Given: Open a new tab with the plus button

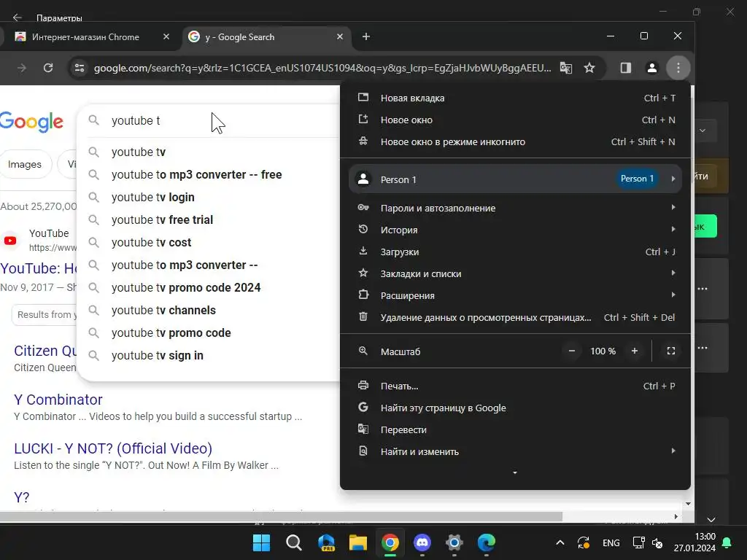Looking at the screenshot, I should (x=366, y=36).
